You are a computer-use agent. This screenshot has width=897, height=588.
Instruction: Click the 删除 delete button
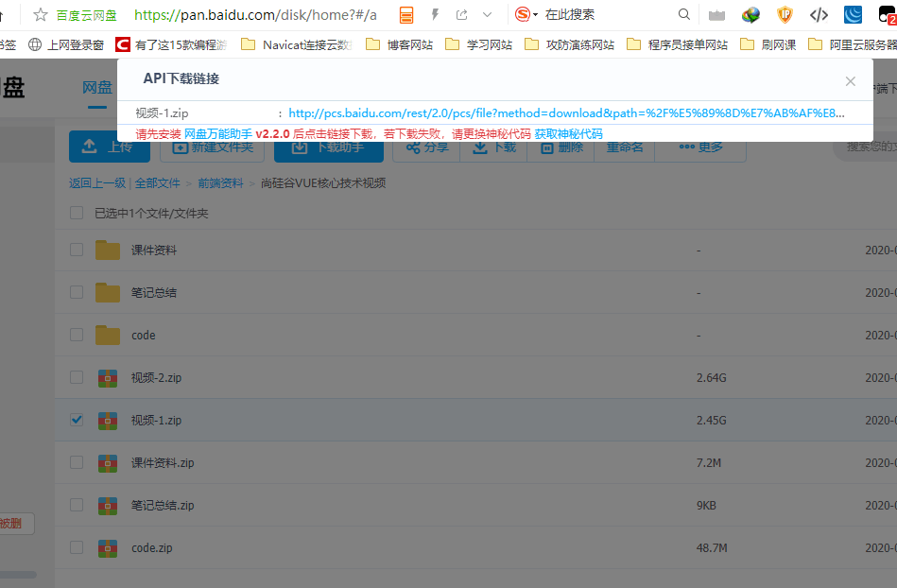561,147
